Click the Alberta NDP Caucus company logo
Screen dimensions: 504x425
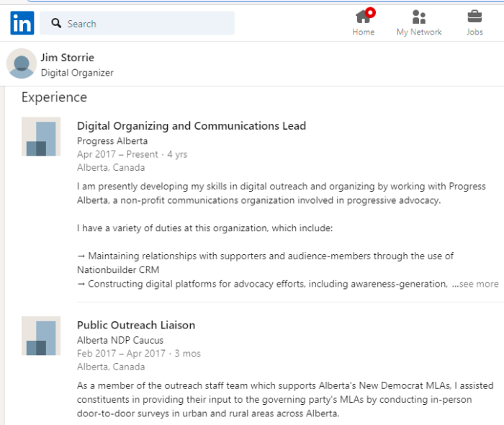[x=41, y=336]
